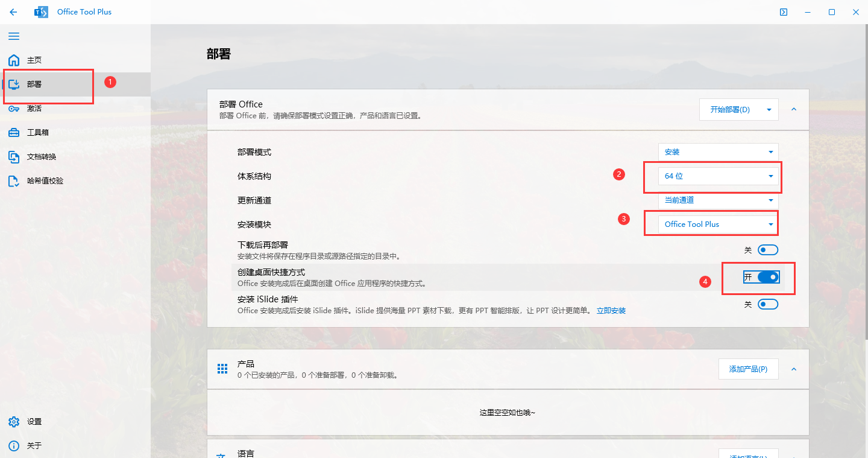868x458 pixels.
Task: Collapse the 部署 Office section
Action: point(794,109)
